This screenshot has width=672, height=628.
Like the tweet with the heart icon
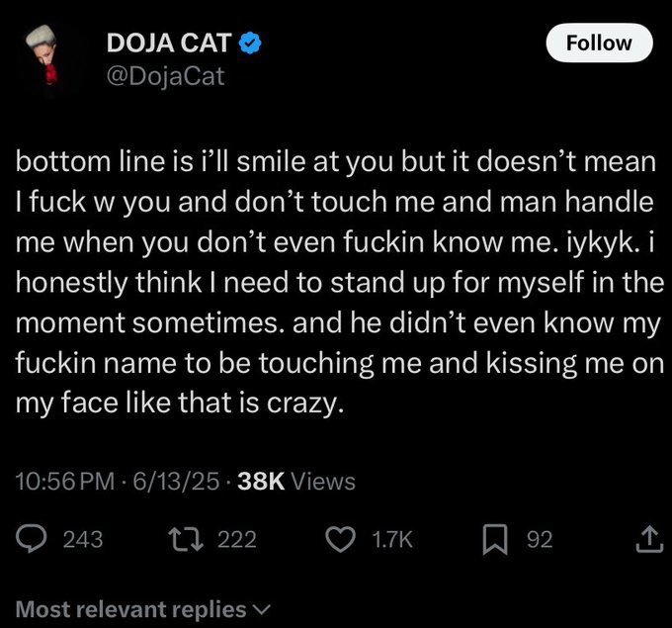[340, 539]
